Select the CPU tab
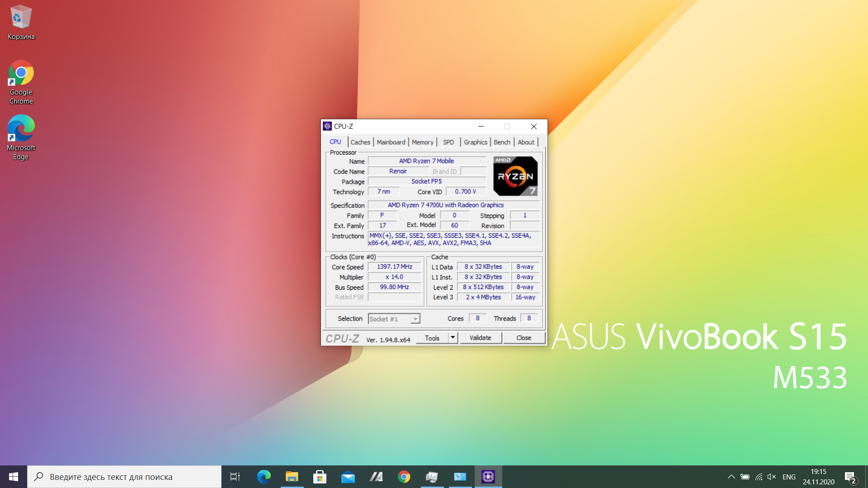The height and width of the screenshot is (488, 868). click(x=335, y=141)
